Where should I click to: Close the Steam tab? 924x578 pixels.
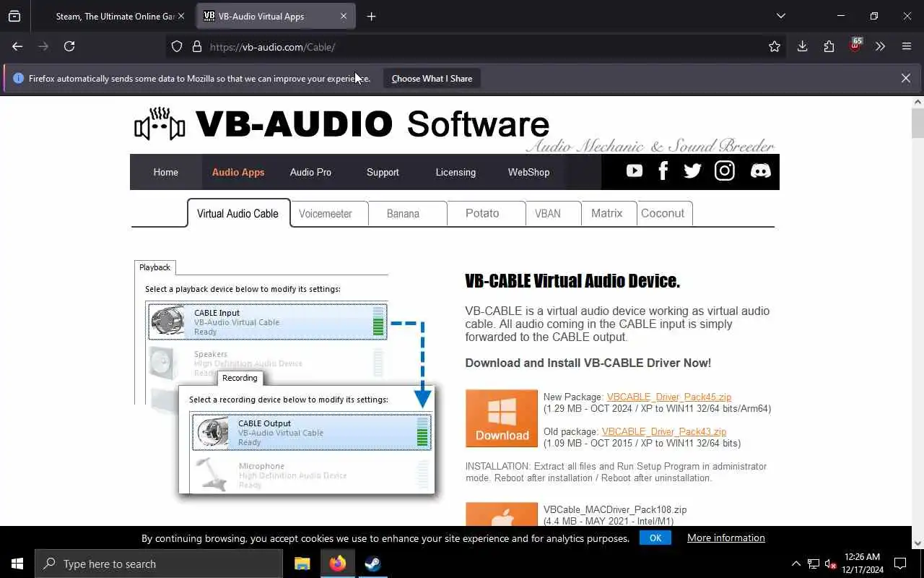pos(181,16)
